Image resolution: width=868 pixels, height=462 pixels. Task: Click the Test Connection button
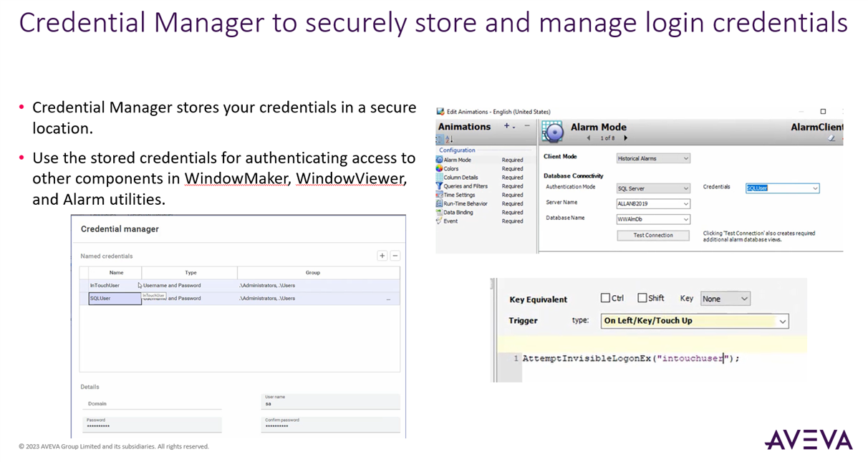[x=653, y=235]
